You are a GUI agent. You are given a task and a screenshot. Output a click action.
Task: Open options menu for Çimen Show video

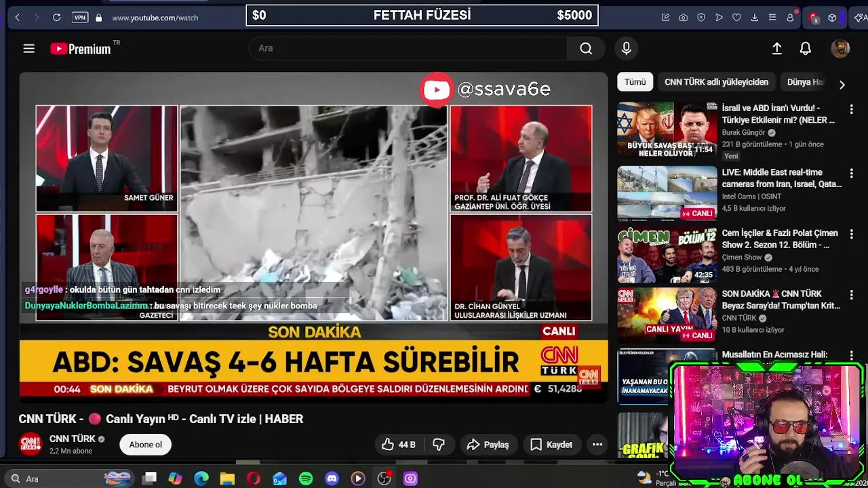(x=852, y=234)
